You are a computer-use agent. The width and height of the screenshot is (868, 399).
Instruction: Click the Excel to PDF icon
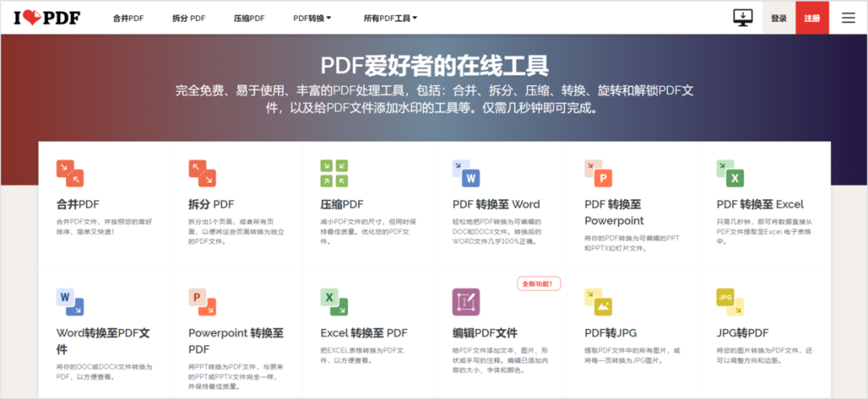tap(334, 302)
